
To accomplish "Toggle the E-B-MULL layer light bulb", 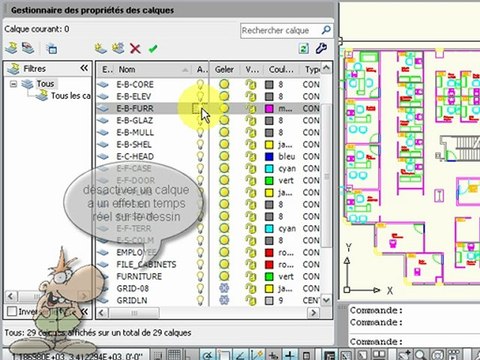I will coord(200,132).
